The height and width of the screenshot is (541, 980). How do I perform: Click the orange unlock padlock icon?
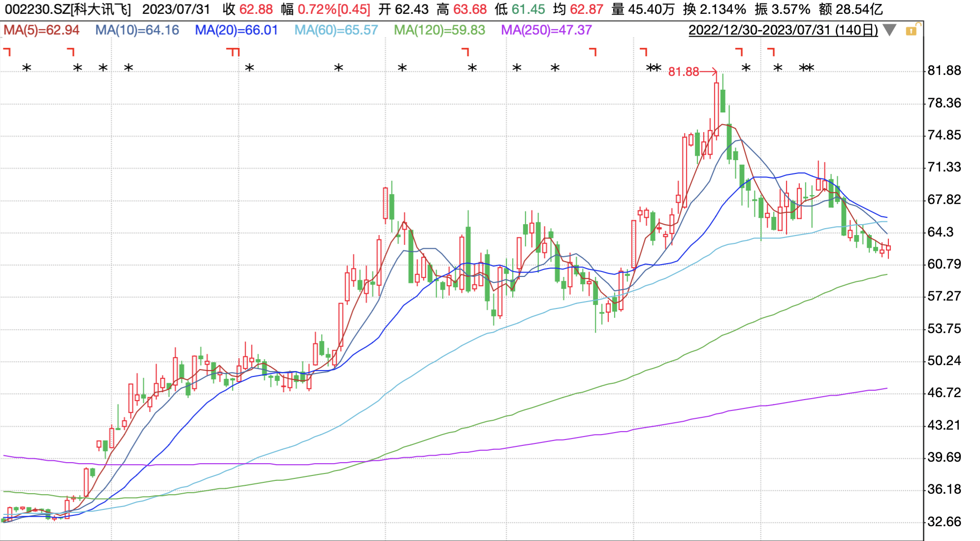[x=911, y=31]
